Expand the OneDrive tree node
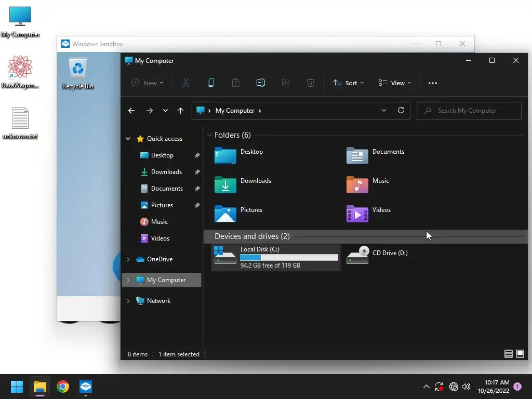The image size is (532, 399). point(128,259)
